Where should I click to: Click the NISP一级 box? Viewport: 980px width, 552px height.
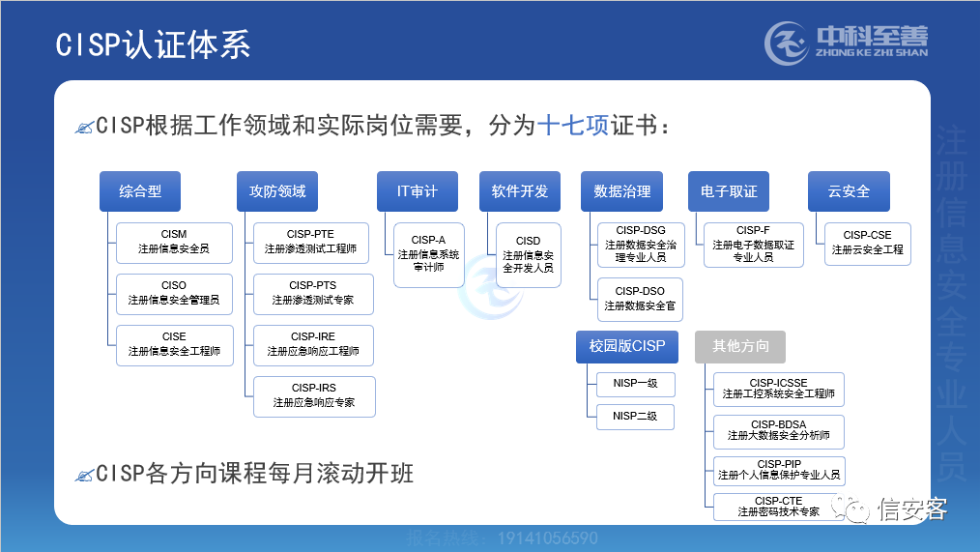pyautogui.click(x=636, y=384)
